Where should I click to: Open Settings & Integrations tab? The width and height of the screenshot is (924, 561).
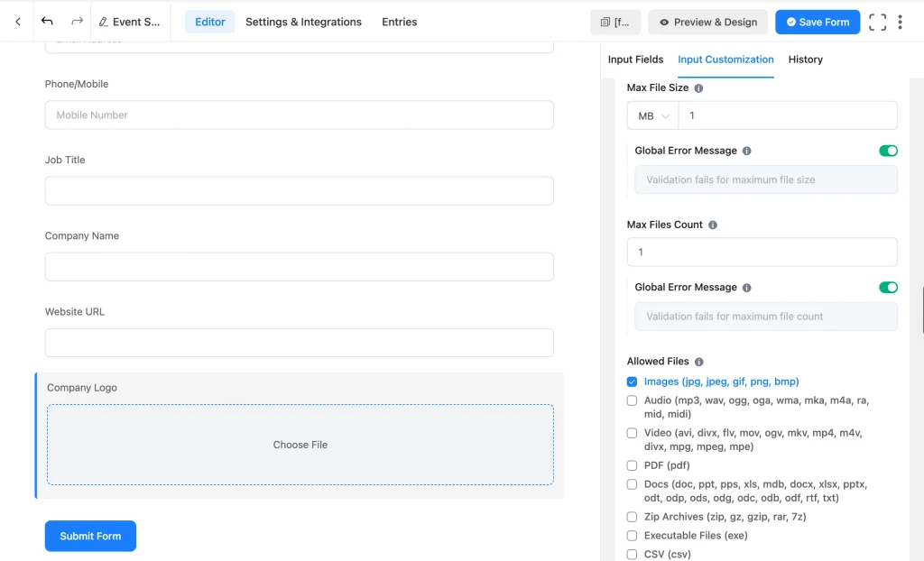point(303,22)
